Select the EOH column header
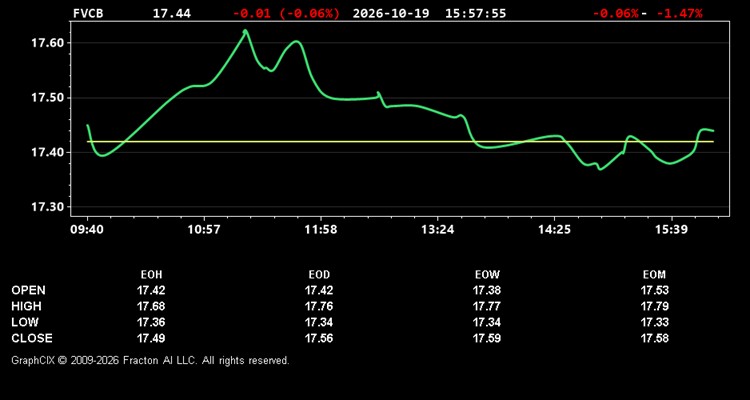Viewport: 750px width, 400px height. tap(151, 275)
